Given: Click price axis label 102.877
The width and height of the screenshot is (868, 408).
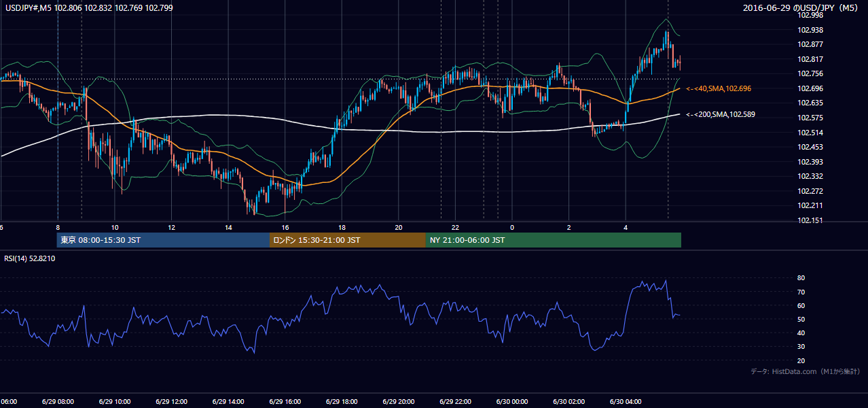Looking at the screenshot, I should 810,44.
